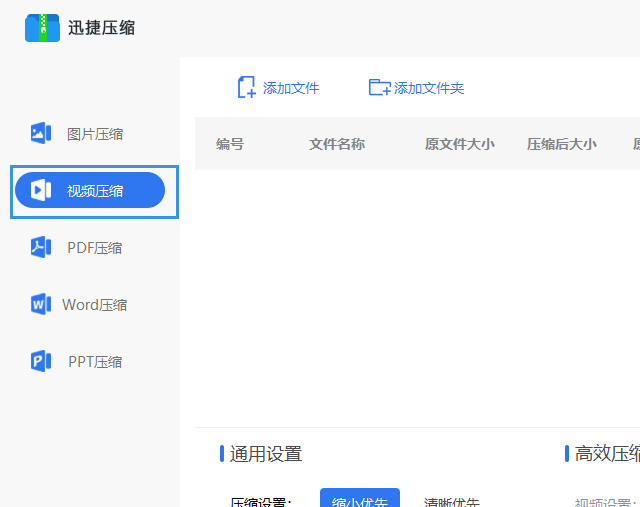Open PPT压缩 via its P icon
The width and height of the screenshot is (640, 507).
pos(41,361)
